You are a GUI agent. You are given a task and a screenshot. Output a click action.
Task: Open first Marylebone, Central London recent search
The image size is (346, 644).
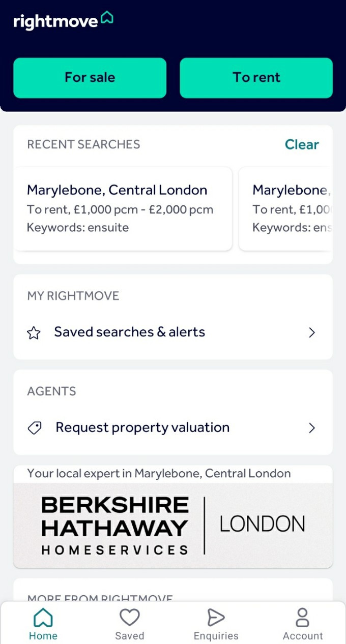pyautogui.click(x=123, y=208)
